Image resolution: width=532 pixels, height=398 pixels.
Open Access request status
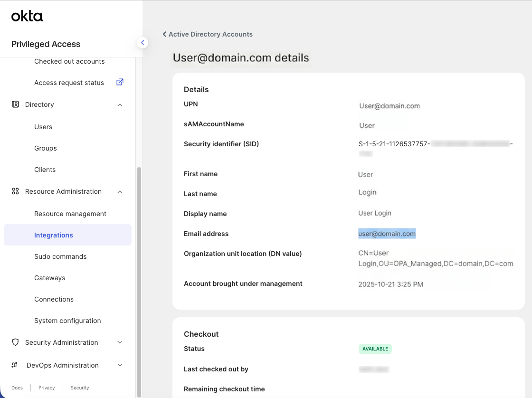click(69, 83)
